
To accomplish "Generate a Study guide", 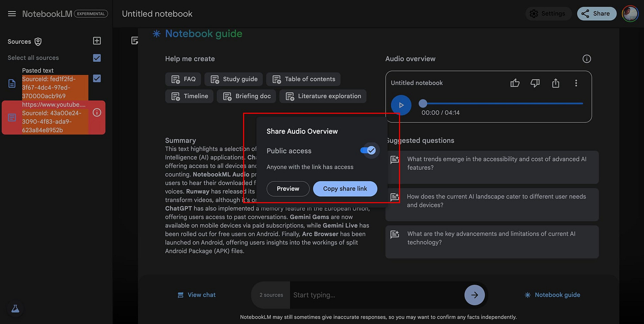I will [x=234, y=79].
